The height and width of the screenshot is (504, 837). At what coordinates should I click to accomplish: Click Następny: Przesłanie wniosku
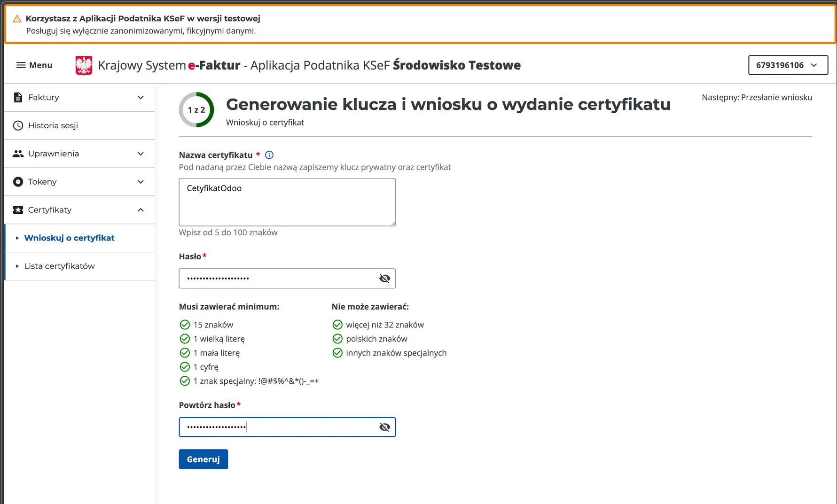point(757,97)
